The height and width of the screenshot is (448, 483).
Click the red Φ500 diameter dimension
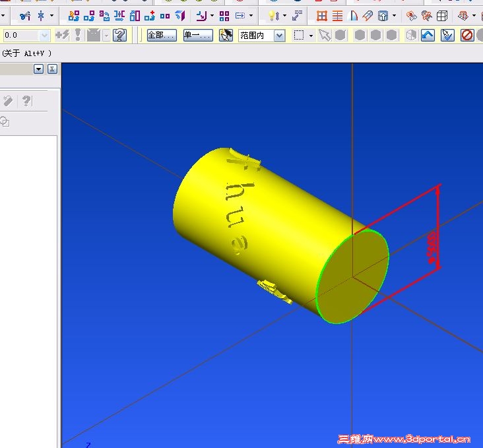(x=432, y=248)
